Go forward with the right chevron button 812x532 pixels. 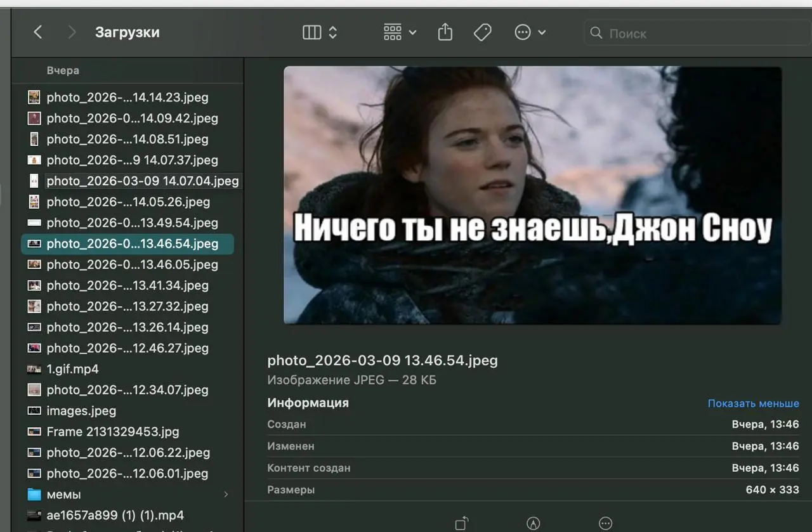[72, 32]
